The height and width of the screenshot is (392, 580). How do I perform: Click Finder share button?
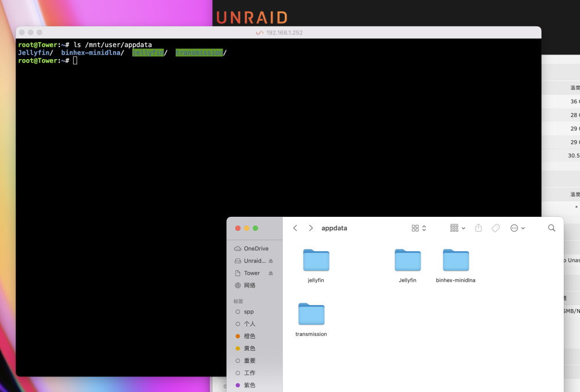(x=478, y=228)
